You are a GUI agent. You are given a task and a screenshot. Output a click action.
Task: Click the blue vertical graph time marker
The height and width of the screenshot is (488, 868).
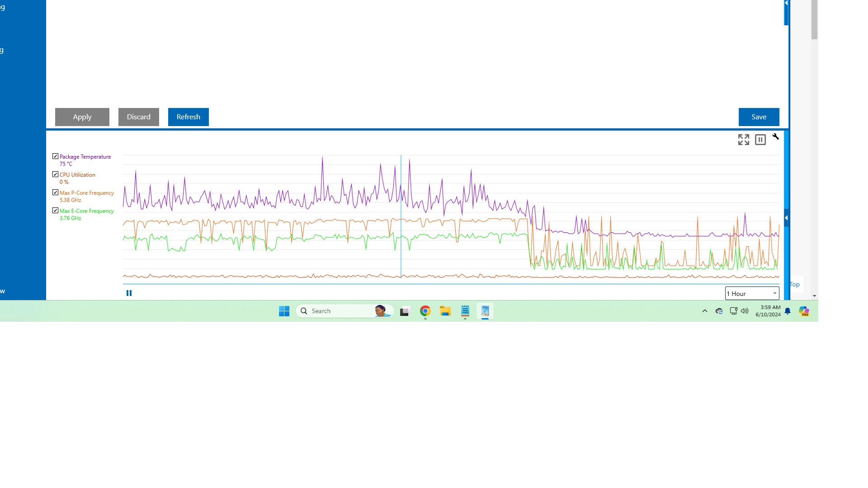click(401, 217)
